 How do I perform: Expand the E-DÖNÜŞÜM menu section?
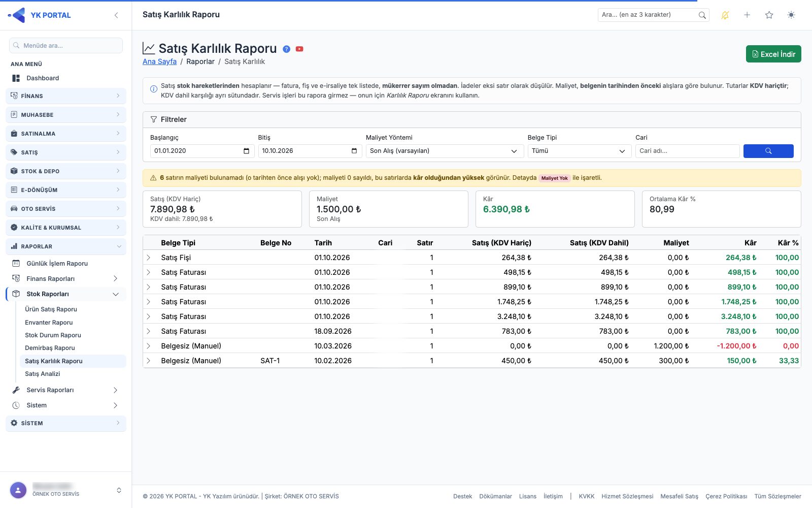66,190
